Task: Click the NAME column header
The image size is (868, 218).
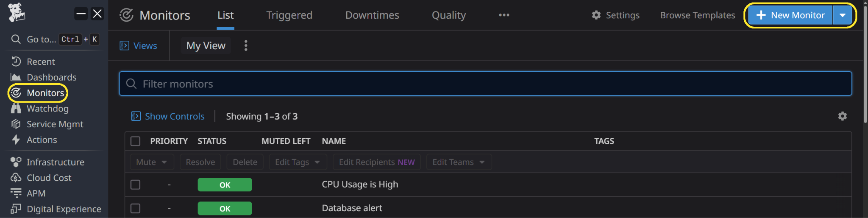Action: (x=334, y=141)
